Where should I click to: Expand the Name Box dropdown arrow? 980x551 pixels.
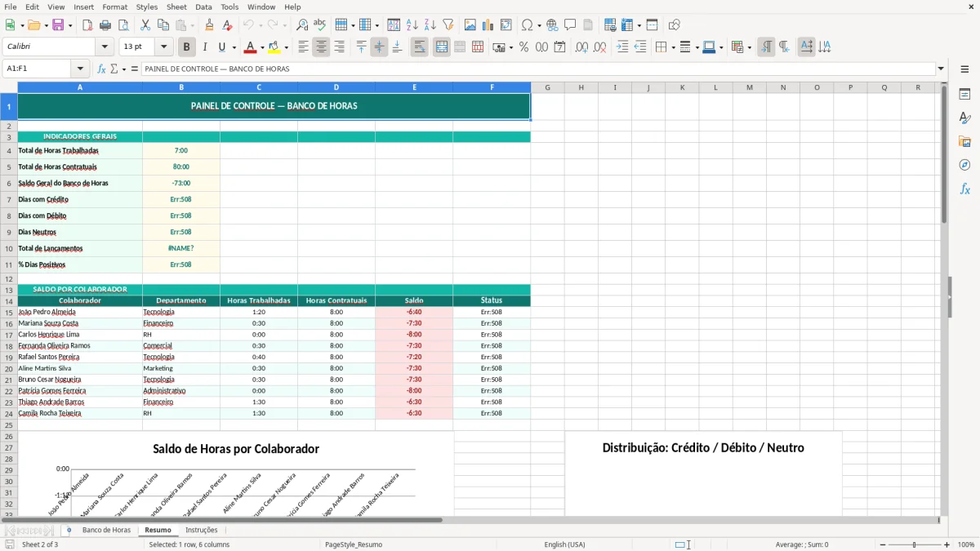coord(80,69)
